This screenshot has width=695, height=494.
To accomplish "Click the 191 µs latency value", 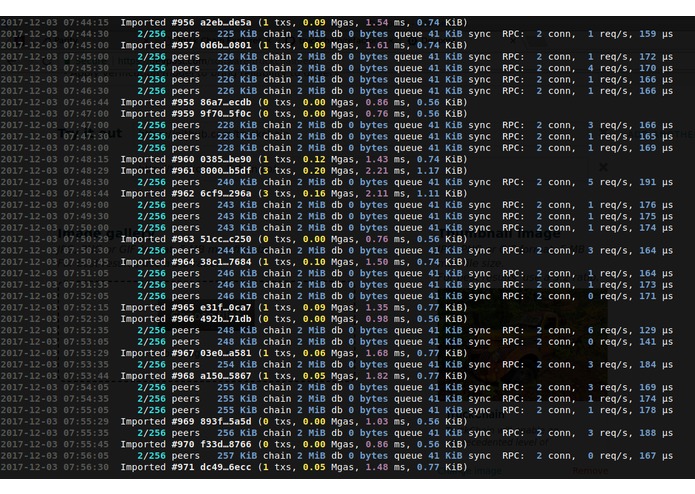I will [656, 182].
